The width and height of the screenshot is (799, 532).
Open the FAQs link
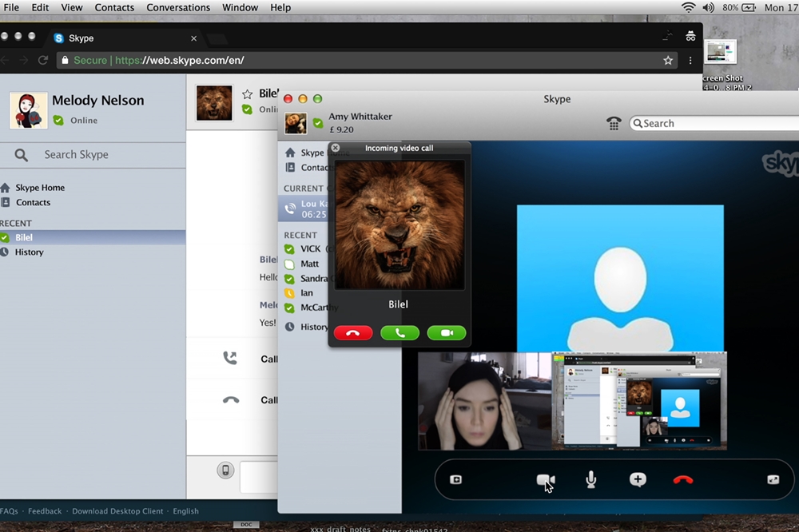pyautogui.click(x=9, y=511)
